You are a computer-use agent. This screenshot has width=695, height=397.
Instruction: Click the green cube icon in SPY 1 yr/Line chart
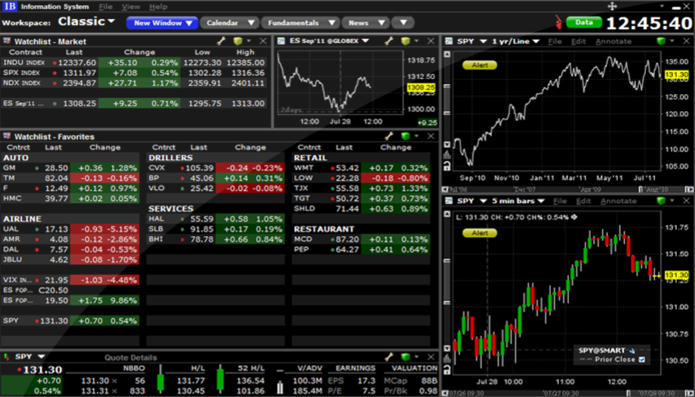click(662, 41)
